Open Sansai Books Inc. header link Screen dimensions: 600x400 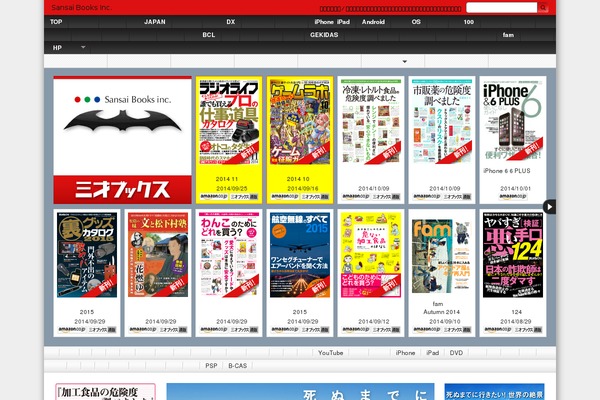(x=82, y=7)
